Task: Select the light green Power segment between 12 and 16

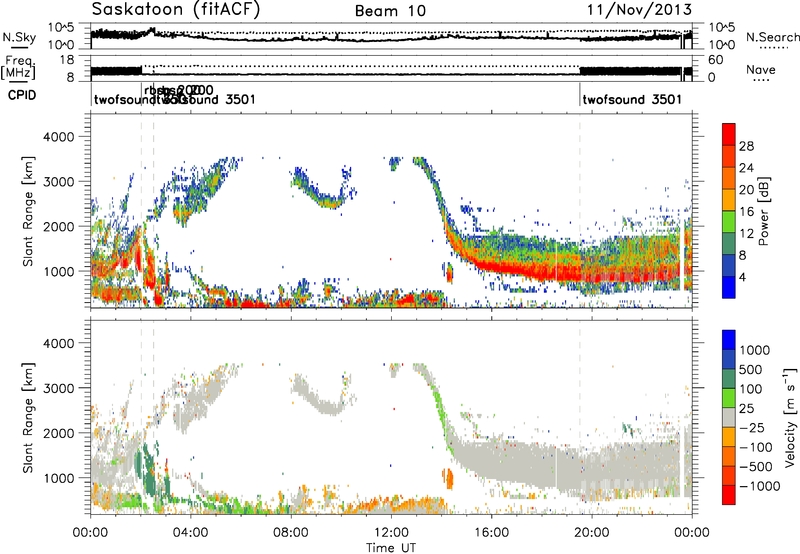Action: point(729,221)
